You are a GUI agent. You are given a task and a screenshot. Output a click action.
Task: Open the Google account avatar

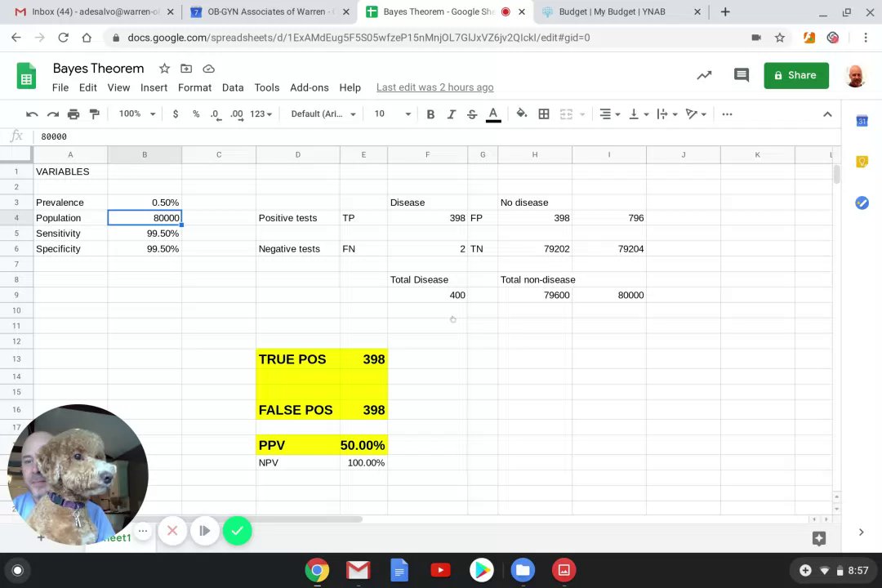click(855, 75)
